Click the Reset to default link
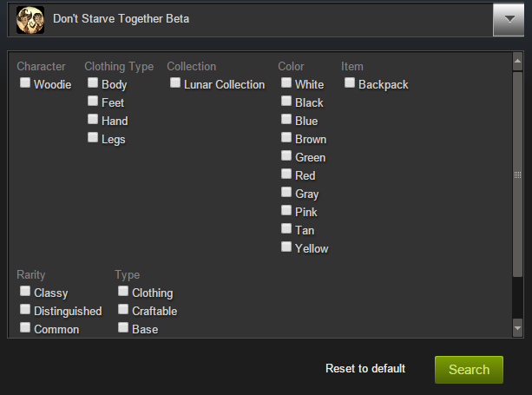The image size is (532, 395). [365, 369]
